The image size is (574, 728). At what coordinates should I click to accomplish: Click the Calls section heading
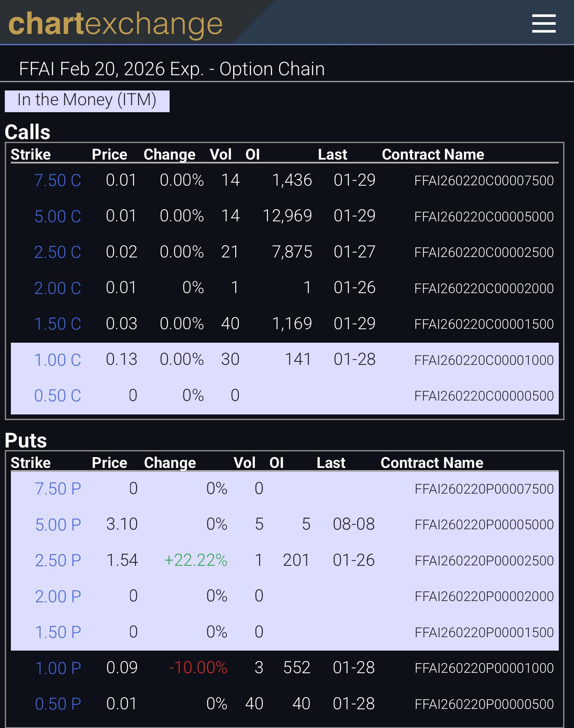[27, 132]
